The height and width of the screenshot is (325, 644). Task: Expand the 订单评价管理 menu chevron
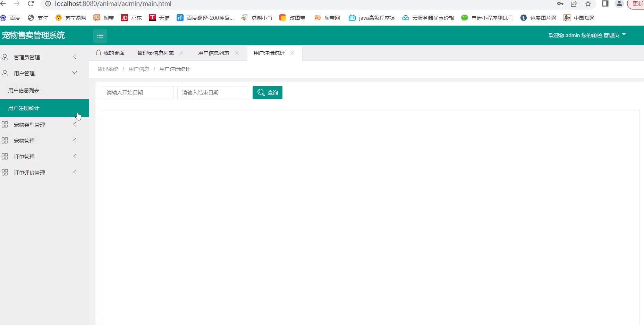pyautogui.click(x=75, y=172)
